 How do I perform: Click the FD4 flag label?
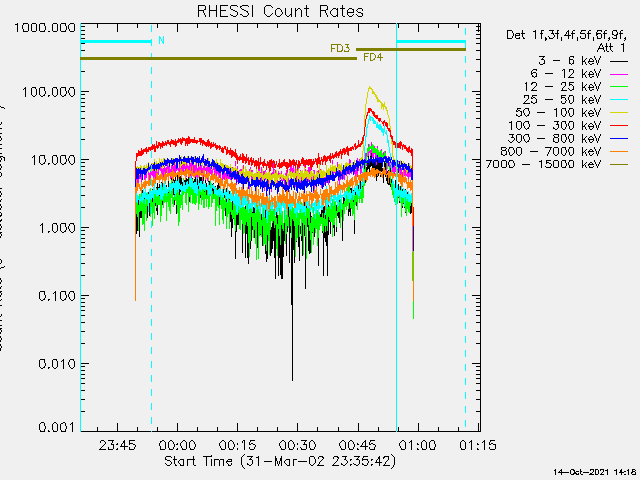[373, 58]
